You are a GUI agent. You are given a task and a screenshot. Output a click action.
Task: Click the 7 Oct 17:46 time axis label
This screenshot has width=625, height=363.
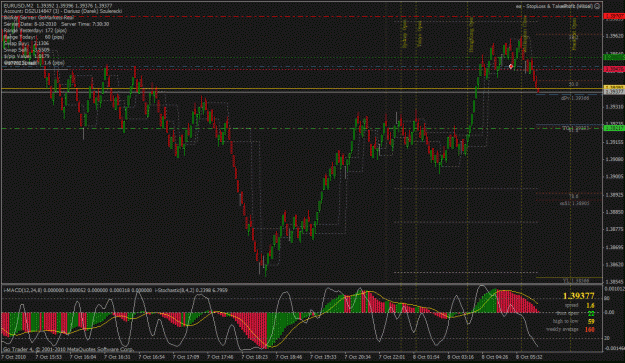pyautogui.click(x=220, y=357)
